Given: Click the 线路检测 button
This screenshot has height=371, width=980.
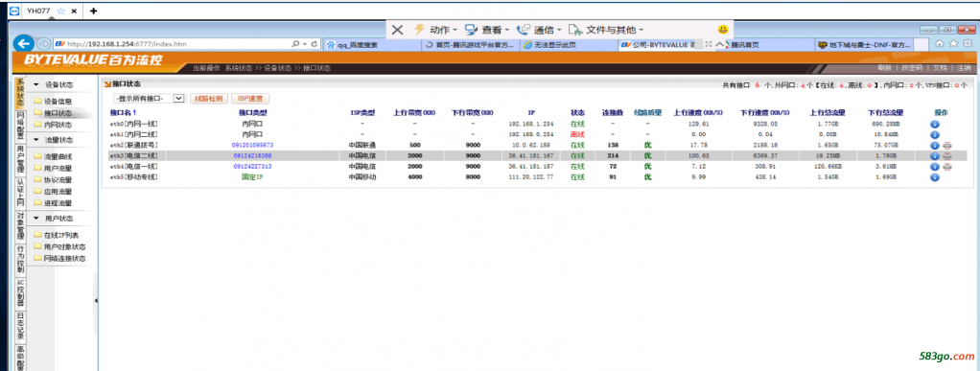Looking at the screenshot, I should [209, 98].
